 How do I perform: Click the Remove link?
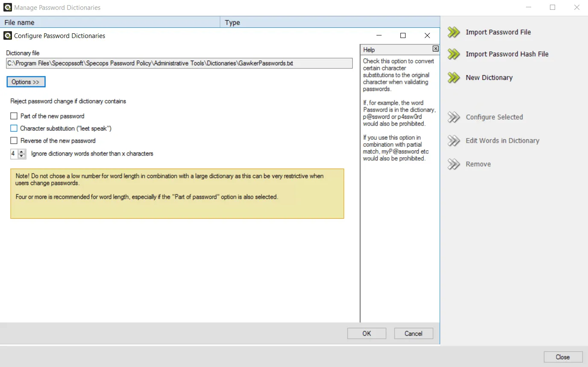[478, 164]
